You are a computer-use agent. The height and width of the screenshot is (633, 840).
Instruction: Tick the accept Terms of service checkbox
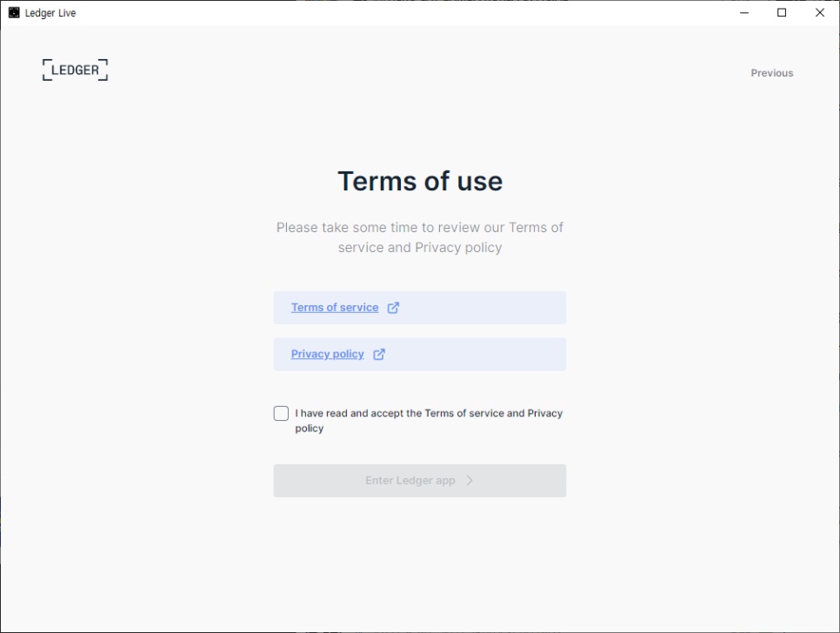(x=281, y=413)
